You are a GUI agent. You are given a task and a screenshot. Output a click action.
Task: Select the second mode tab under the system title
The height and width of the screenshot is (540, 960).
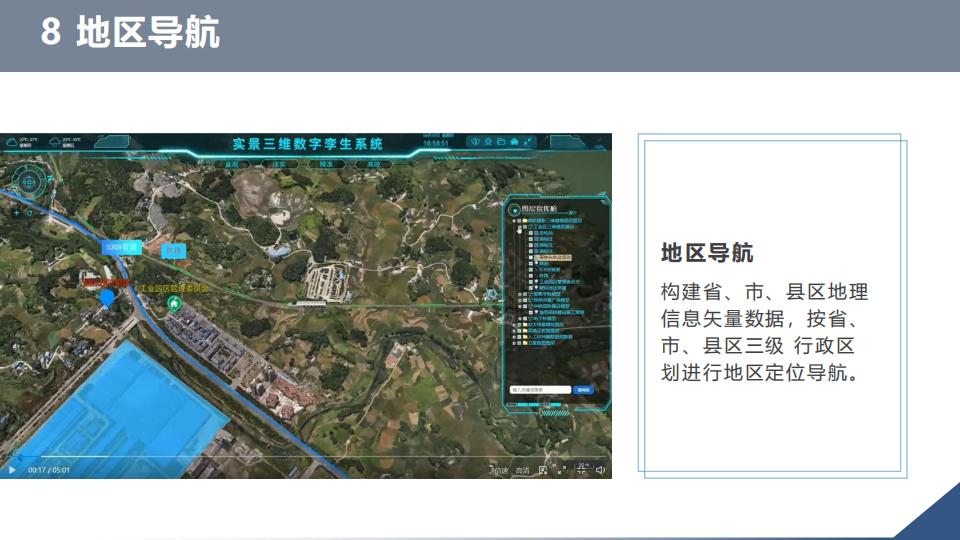(279, 164)
